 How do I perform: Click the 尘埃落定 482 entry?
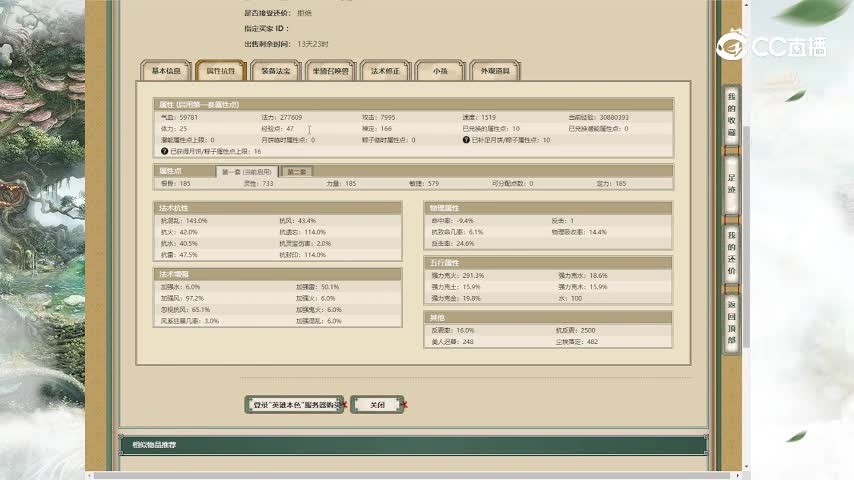pos(577,342)
